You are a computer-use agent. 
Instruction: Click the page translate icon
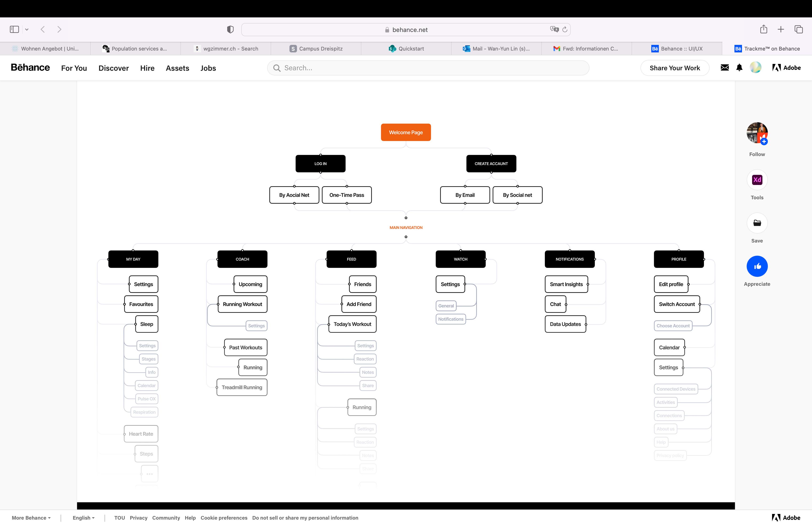554,29
